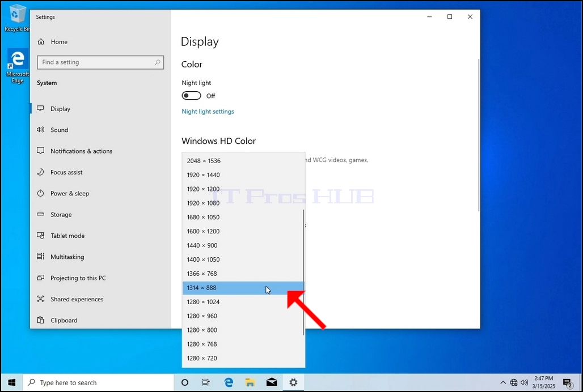
Task: Pick 1280 × 960 from the list
Action: (x=243, y=316)
